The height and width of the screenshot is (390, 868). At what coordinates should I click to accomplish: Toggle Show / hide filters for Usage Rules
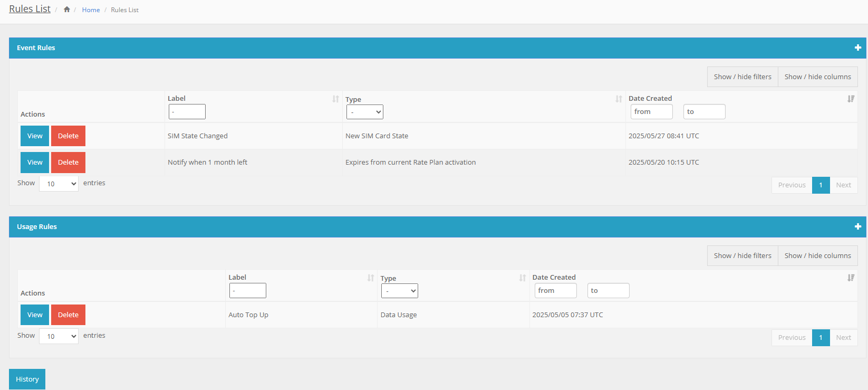click(x=742, y=255)
